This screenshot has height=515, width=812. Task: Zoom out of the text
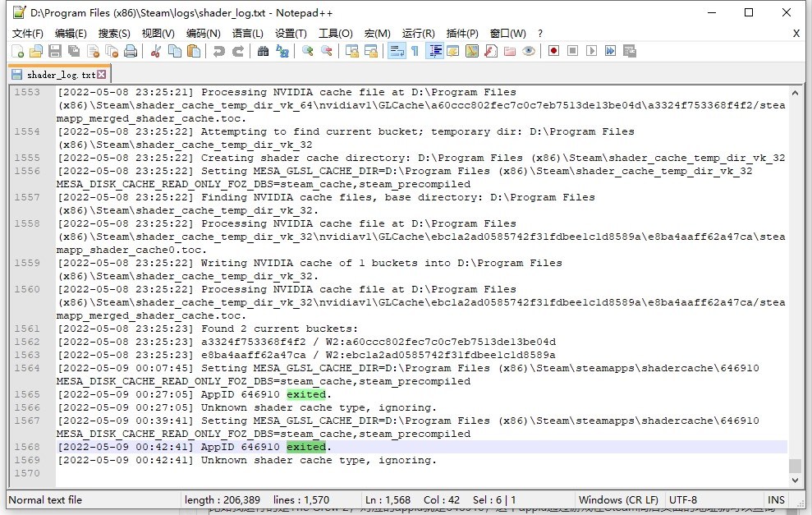pos(327,51)
